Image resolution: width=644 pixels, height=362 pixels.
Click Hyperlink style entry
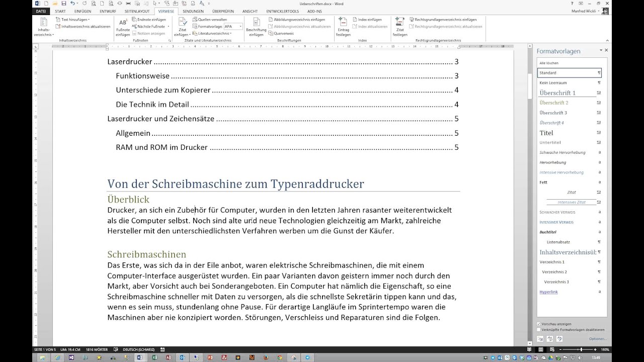[570, 292]
